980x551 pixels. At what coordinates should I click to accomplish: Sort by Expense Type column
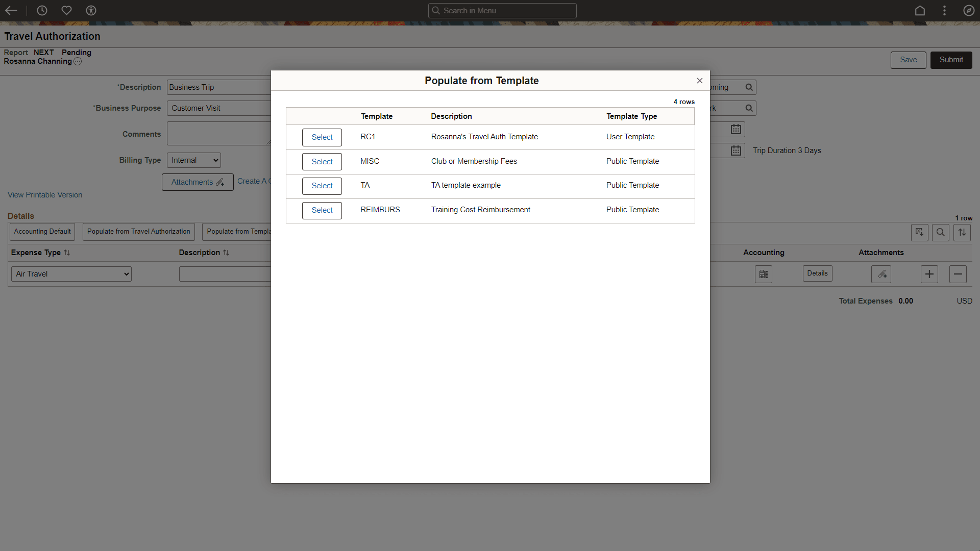[x=67, y=253]
